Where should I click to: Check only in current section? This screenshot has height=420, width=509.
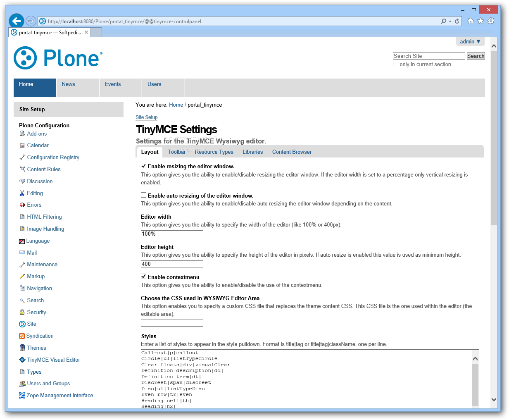tap(395, 64)
